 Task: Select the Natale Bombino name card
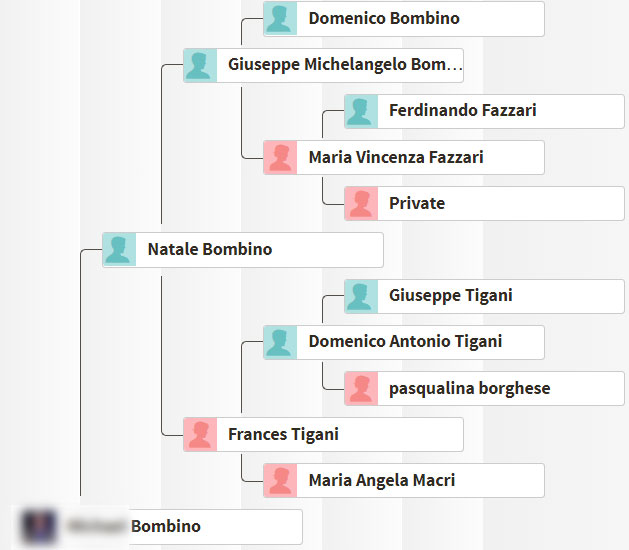pos(243,250)
